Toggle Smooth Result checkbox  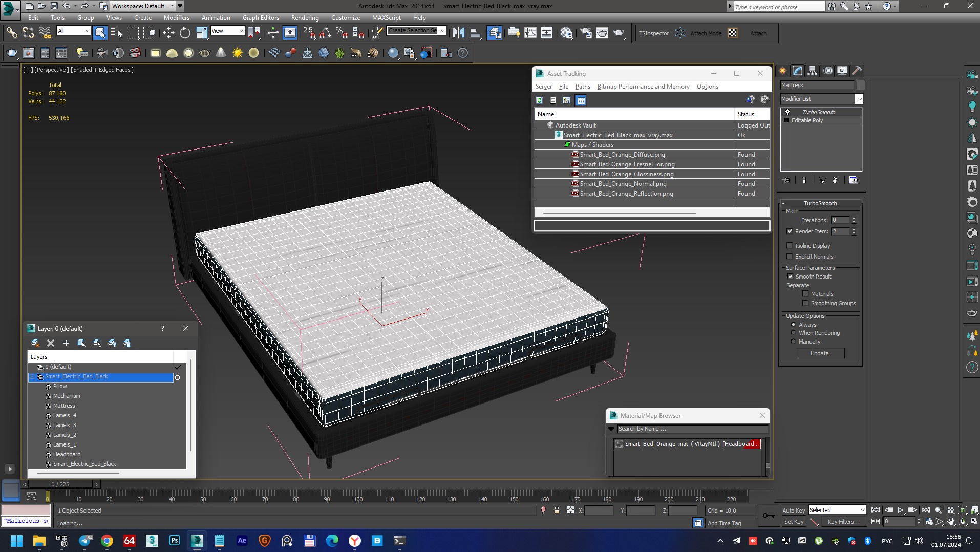pos(790,277)
